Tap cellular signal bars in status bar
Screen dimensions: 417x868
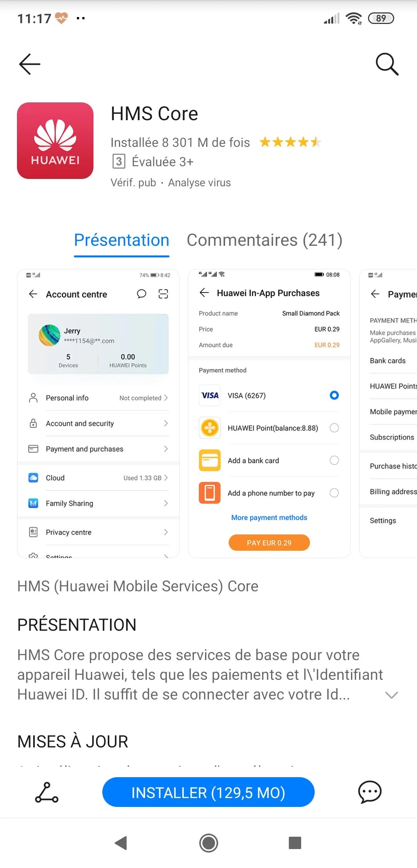[x=332, y=18]
